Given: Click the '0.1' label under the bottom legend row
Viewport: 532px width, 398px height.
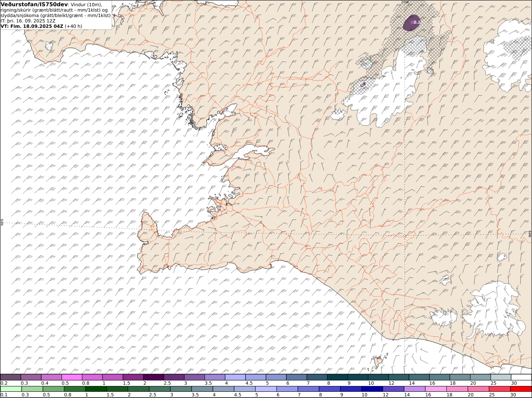Looking at the screenshot, I should coord(4,395).
